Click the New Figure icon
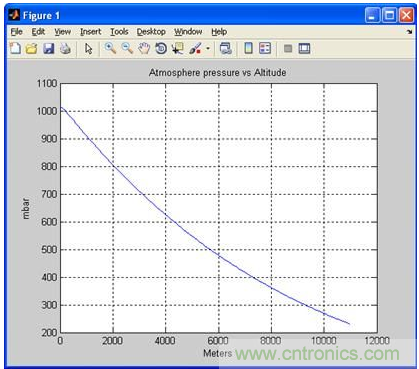Viewport: 419px width, 369px height. [15, 49]
